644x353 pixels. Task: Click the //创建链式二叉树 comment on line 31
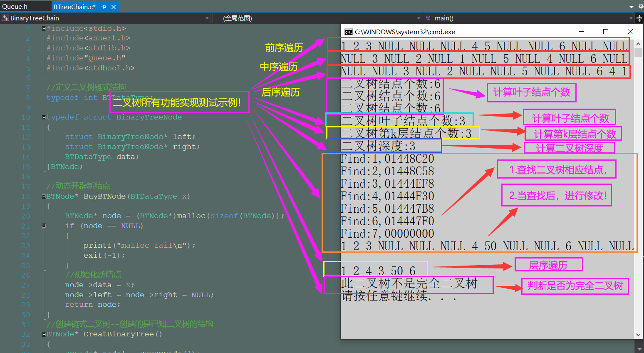click(130, 324)
